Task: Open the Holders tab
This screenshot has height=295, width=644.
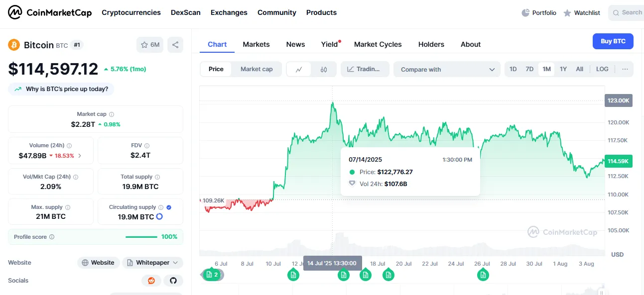Action: (431, 44)
